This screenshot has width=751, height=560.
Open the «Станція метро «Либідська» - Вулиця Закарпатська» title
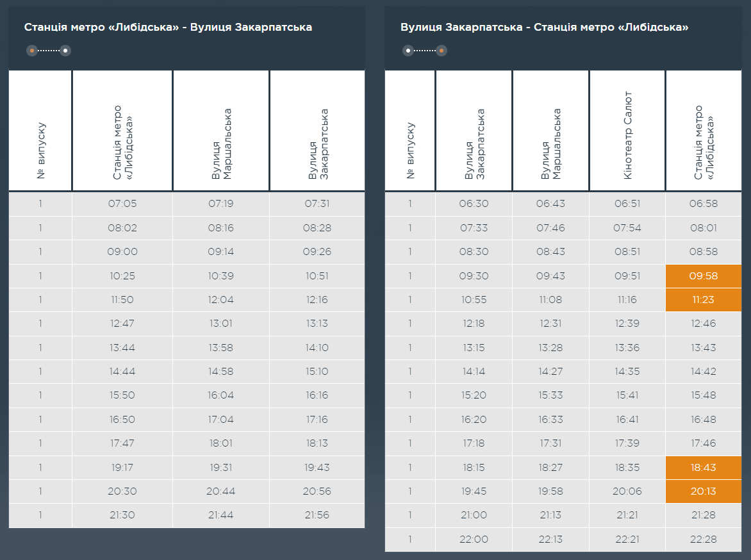(x=168, y=27)
